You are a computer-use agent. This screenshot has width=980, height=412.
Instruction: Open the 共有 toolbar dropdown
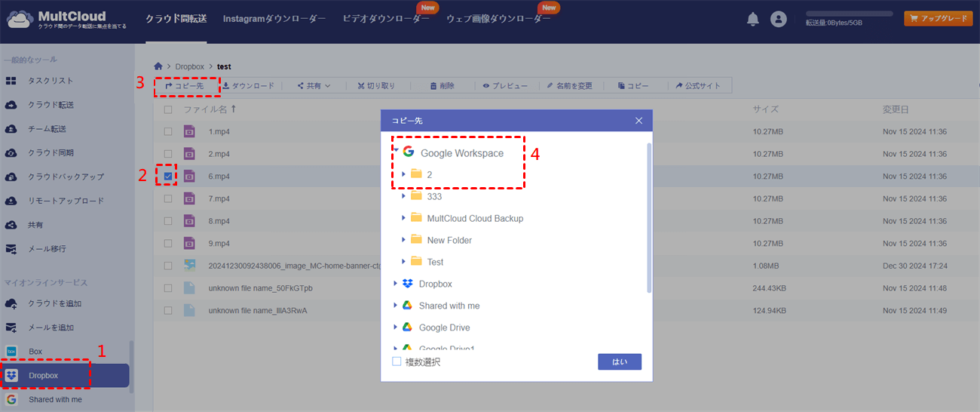[314, 86]
